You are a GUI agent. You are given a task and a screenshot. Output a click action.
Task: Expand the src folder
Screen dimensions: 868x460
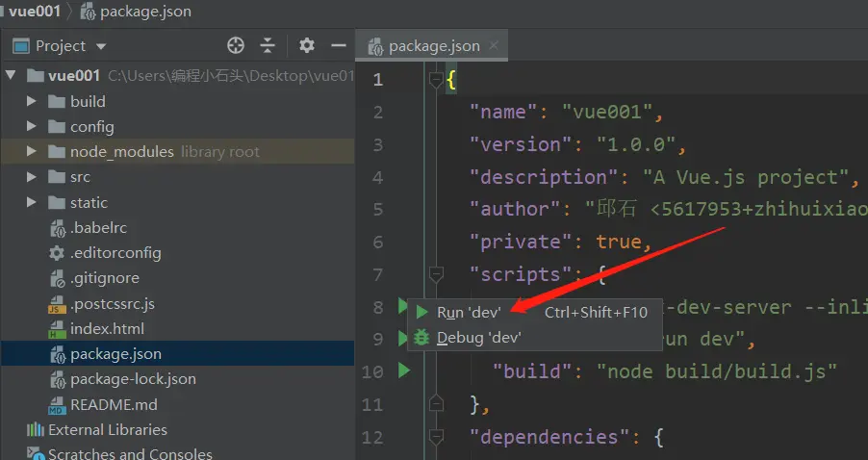tap(32, 177)
